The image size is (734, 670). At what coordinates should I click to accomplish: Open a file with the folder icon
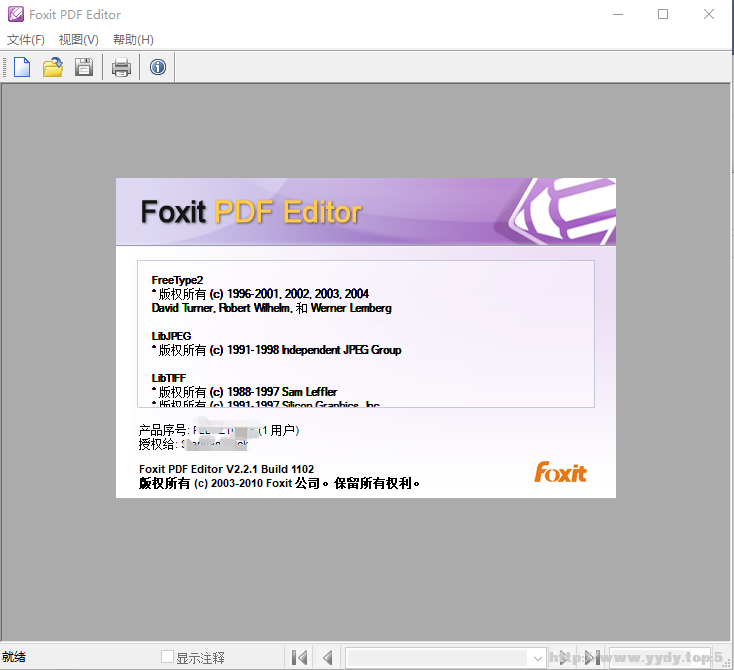point(53,67)
